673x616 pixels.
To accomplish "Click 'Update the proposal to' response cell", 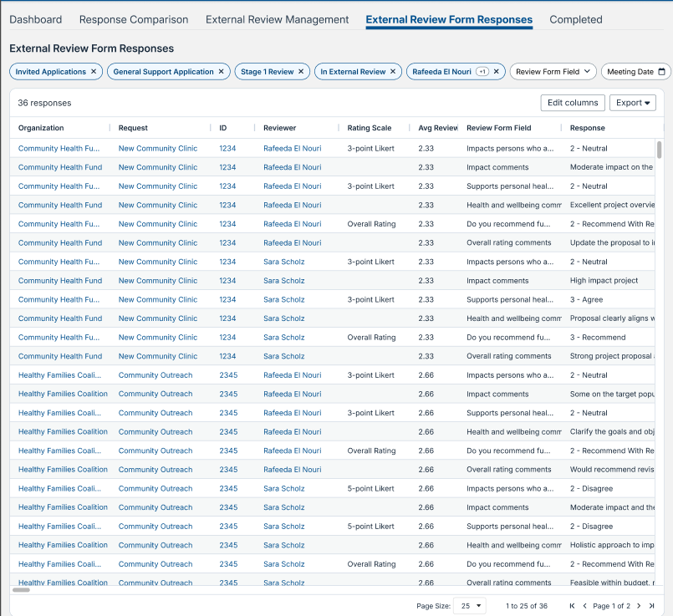I will (x=612, y=242).
